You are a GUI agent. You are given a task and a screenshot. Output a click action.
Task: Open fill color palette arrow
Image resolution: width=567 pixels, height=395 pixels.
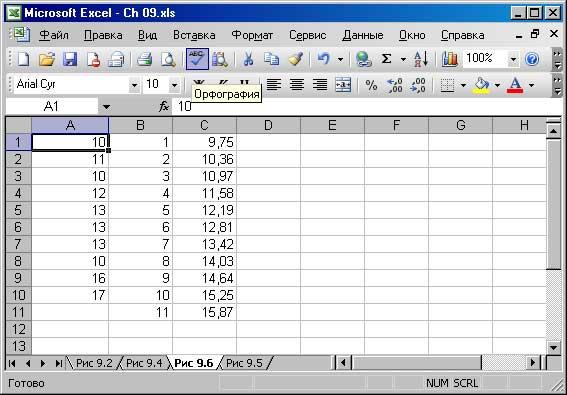[497, 85]
